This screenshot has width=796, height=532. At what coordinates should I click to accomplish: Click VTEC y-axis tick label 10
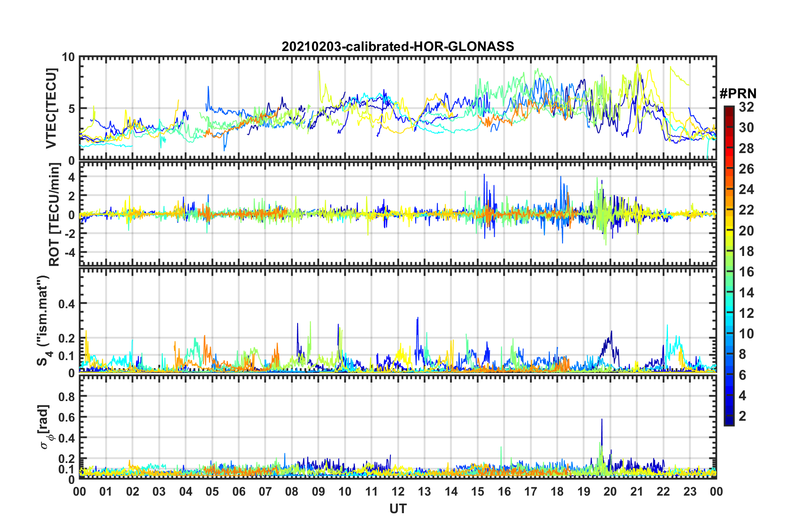[x=68, y=57]
